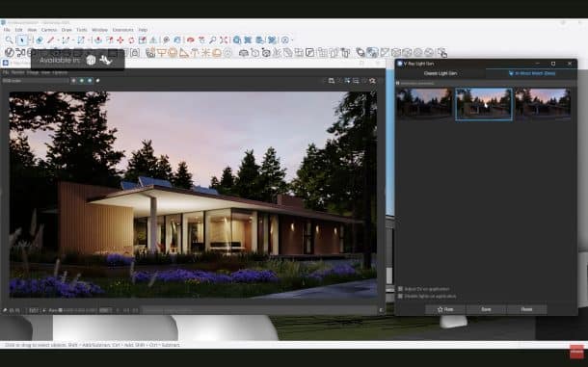The height and width of the screenshot is (367, 588).
Task: Open the Extension Warehouse
Action: pyautogui.click(x=248, y=39)
